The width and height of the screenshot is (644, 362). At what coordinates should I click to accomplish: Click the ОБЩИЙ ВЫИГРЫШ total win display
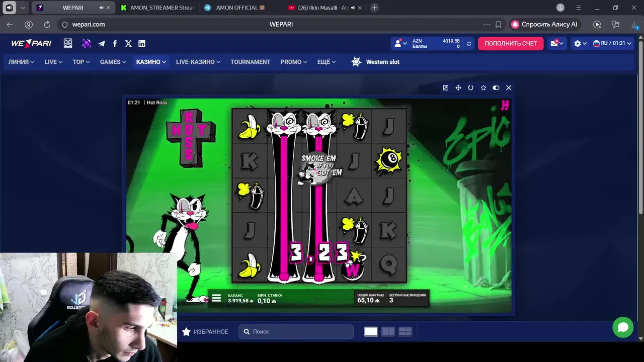click(371, 298)
